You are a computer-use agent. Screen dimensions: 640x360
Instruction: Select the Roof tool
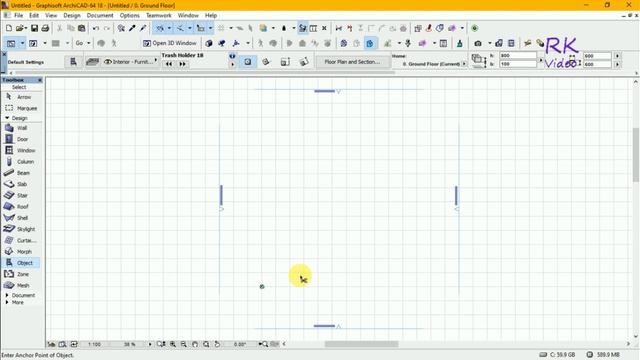pos(21,207)
